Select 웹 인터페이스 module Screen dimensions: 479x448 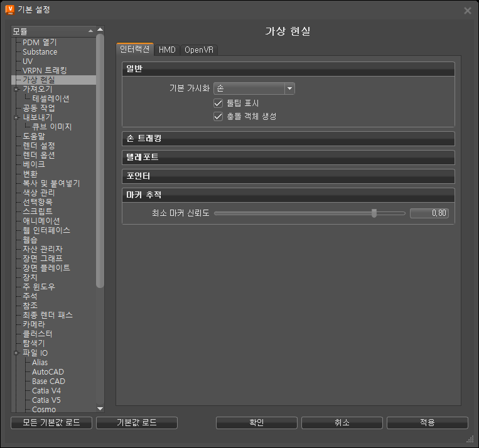pos(46,230)
